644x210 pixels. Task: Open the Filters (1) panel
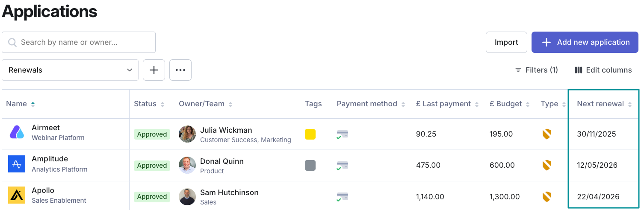536,70
